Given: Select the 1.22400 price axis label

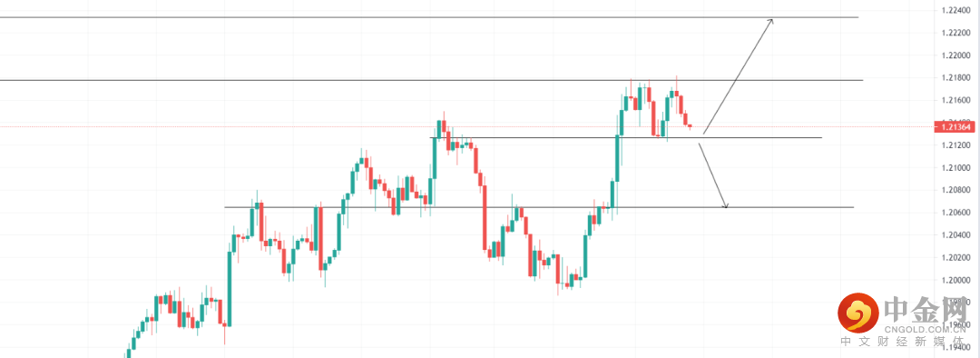Looking at the screenshot, I should coord(955,10).
